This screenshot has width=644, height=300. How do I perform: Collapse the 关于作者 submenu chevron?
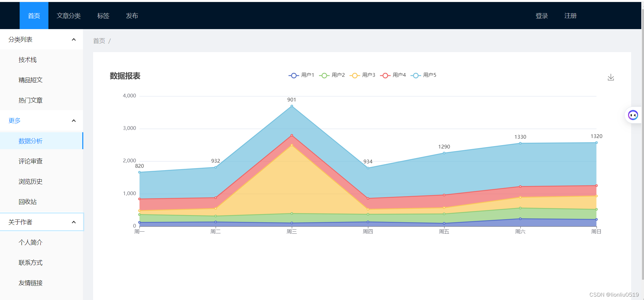(x=74, y=222)
